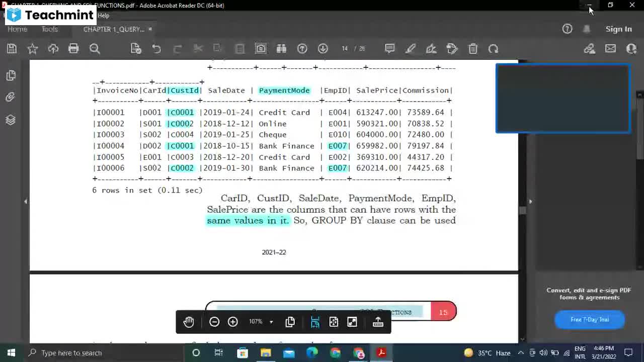This screenshot has height=362, width=644.
Task: Close the CHAPTER 1_QUERY tab
Action: click(x=150, y=29)
